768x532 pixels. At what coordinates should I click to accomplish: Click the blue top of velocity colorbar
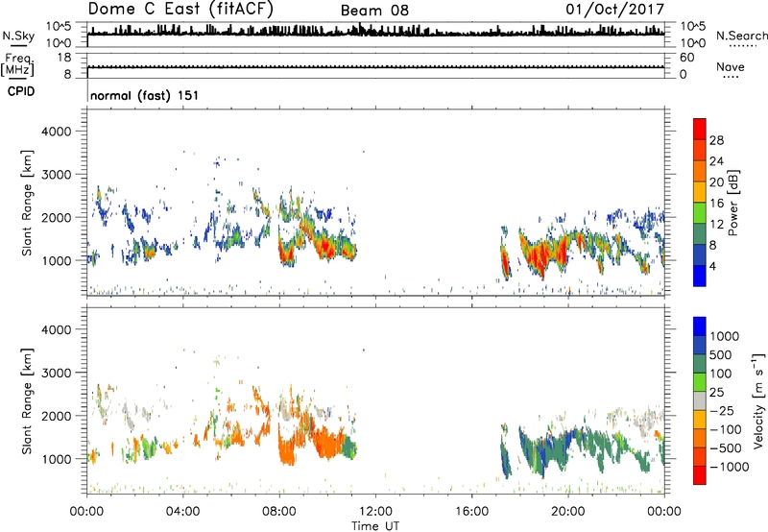coord(700,326)
